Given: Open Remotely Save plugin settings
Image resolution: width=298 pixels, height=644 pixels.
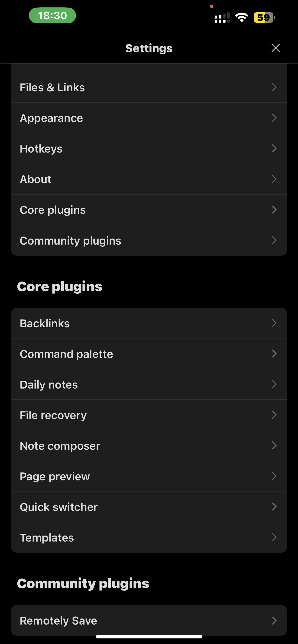Looking at the screenshot, I should [x=149, y=620].
